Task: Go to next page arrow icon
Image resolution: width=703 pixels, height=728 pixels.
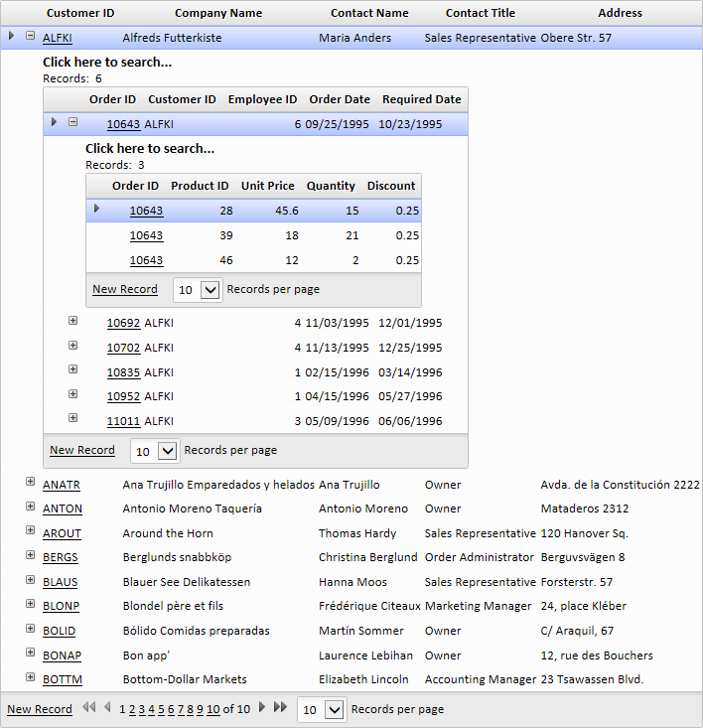Action: [262, 707]
